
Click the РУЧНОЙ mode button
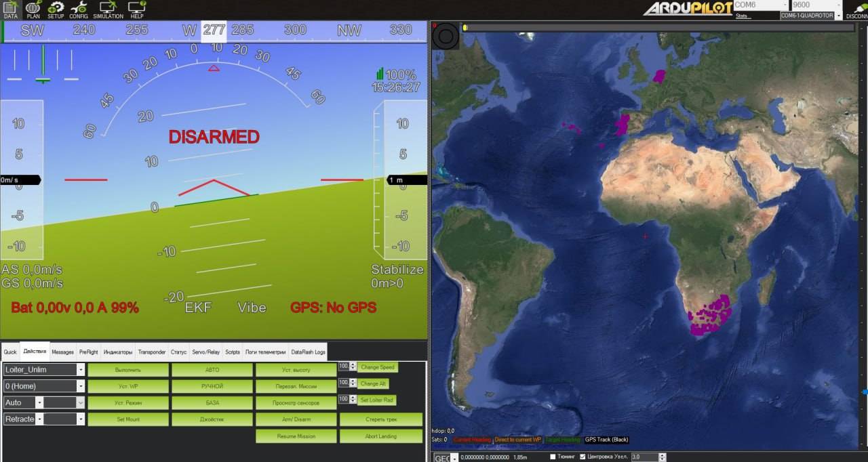[x=212, y=386]
